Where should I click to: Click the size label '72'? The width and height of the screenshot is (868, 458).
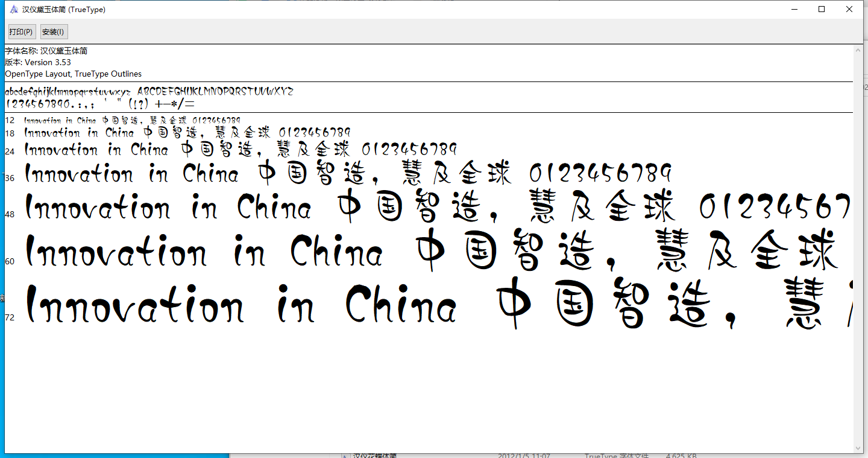pos(10,317)
